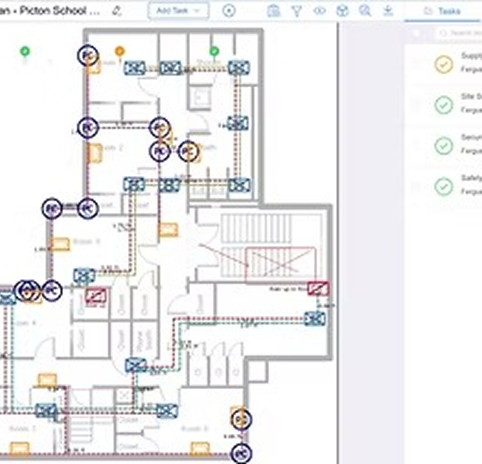This screenshot has height=464, width=482.
Task: Select the blue X box nearest the orange pin
Action: pos(135,68)
